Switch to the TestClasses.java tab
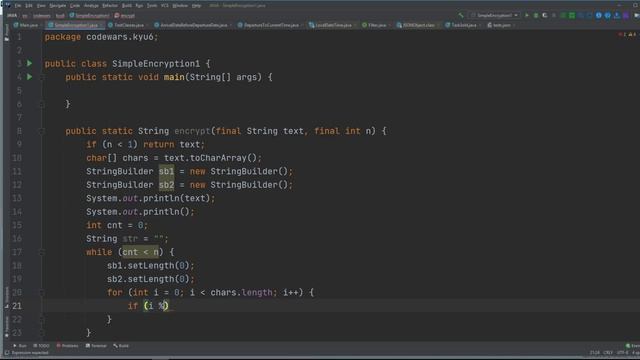The image size is (640, 360). 126,25
